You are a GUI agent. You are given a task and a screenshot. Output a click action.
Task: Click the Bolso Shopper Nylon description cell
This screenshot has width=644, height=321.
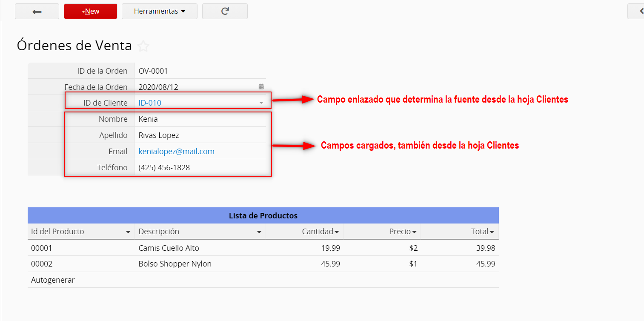(x=175, y=264)
